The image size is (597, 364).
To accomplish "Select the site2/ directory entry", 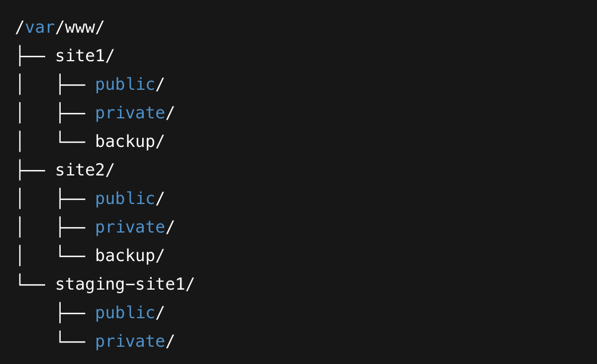I will (x=84, y=170).
